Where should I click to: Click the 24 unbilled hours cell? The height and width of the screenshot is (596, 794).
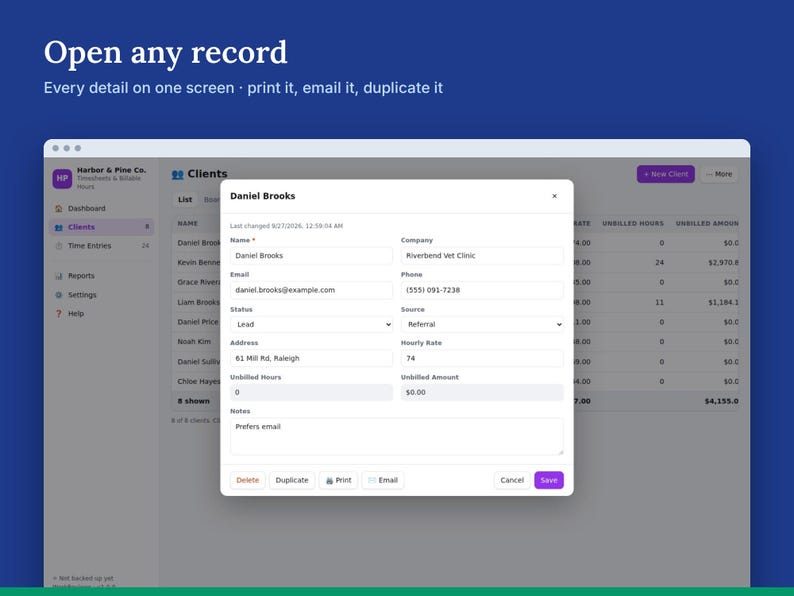coord(659,263)
